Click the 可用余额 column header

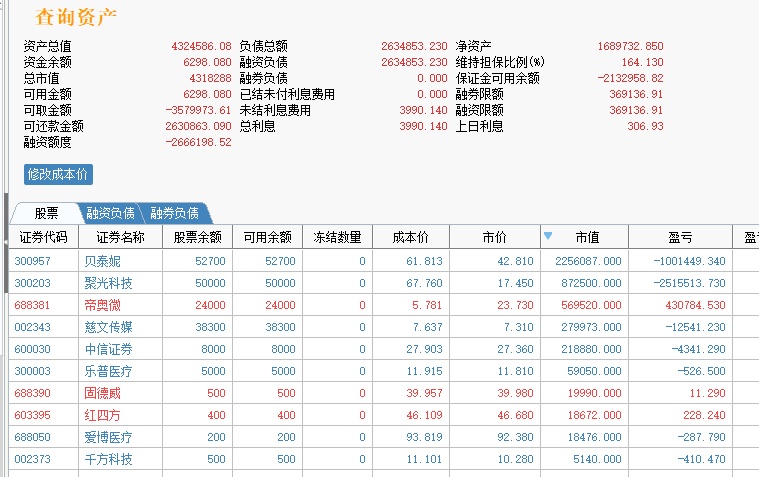coord(267,237)
